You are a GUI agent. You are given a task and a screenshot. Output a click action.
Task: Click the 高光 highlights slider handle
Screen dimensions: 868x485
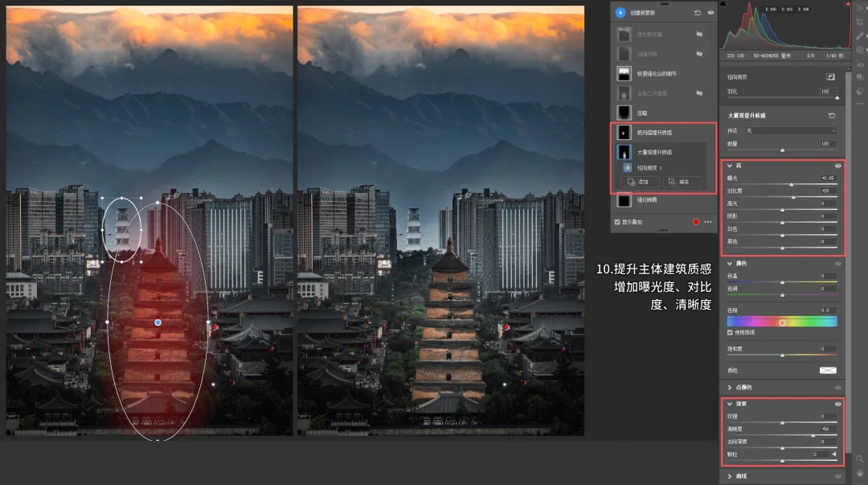[x=782, y=210]
